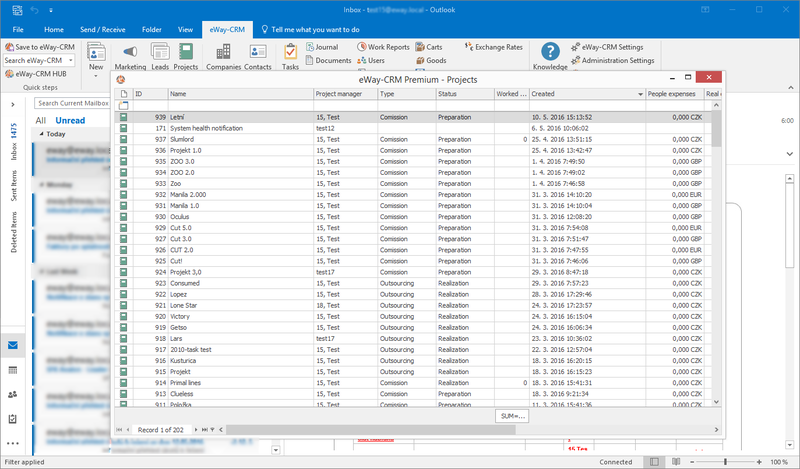Sort by the Project manager column header

[x=345, y=94]
